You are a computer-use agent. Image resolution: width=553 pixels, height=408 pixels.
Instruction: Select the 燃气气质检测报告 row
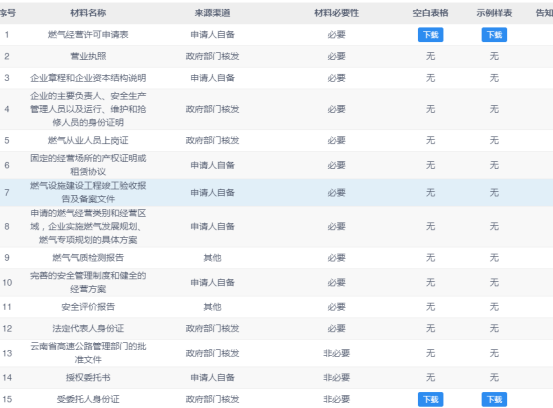point(276,258)
